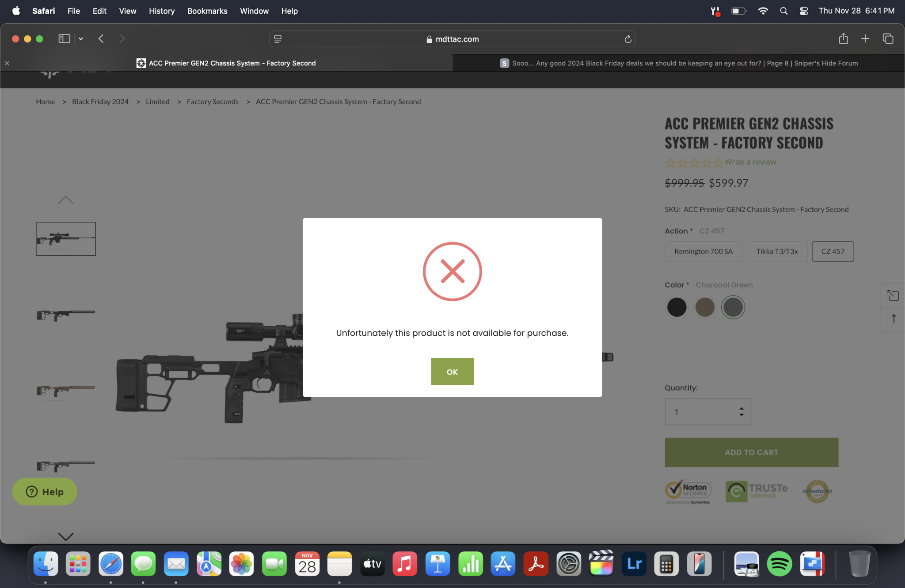Click scroll-to-top arrow icon
Viewport: 905px width, 588px height.
(893, 319)
